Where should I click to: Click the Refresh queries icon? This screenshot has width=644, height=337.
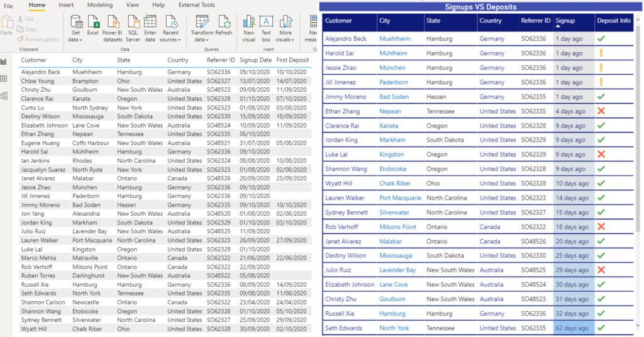[224, 22]
